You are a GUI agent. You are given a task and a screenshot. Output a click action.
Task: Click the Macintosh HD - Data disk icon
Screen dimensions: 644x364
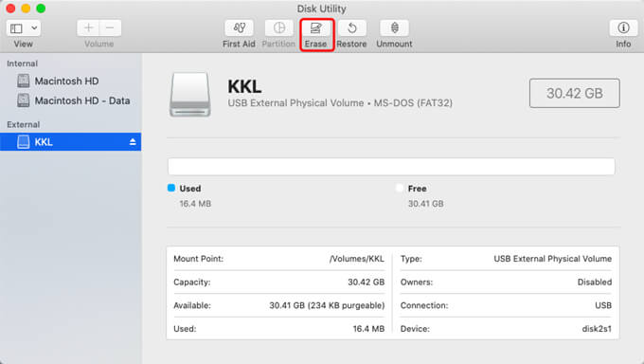[24, 100]
